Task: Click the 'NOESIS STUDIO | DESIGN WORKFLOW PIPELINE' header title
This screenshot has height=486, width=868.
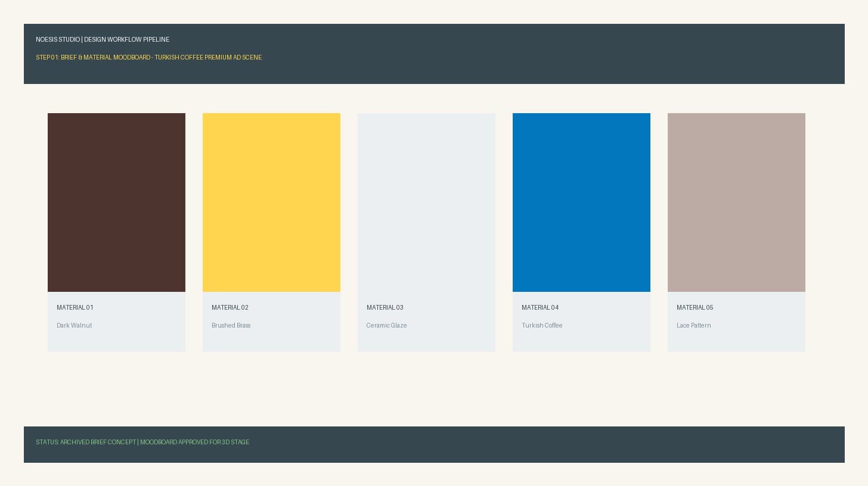Action: pyautogui.click(x=103, y=39)
